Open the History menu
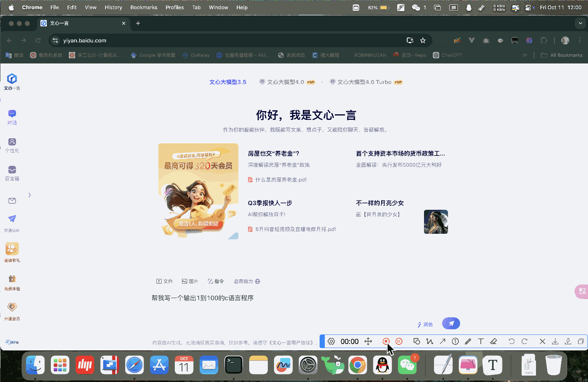 [113, 7]
